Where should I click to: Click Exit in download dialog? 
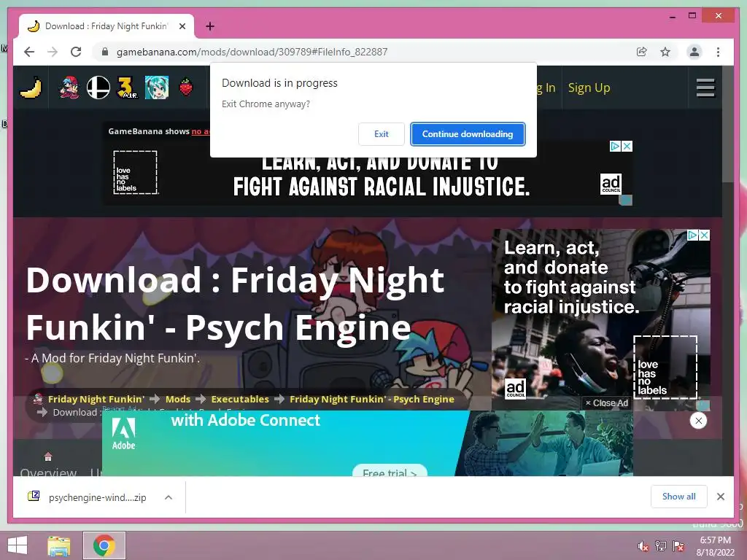(381, 134)
